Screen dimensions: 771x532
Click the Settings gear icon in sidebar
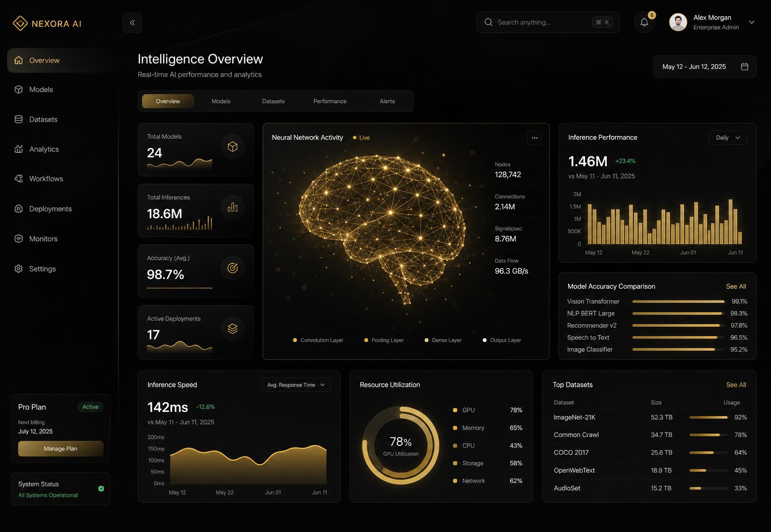[x=19, y=269]
